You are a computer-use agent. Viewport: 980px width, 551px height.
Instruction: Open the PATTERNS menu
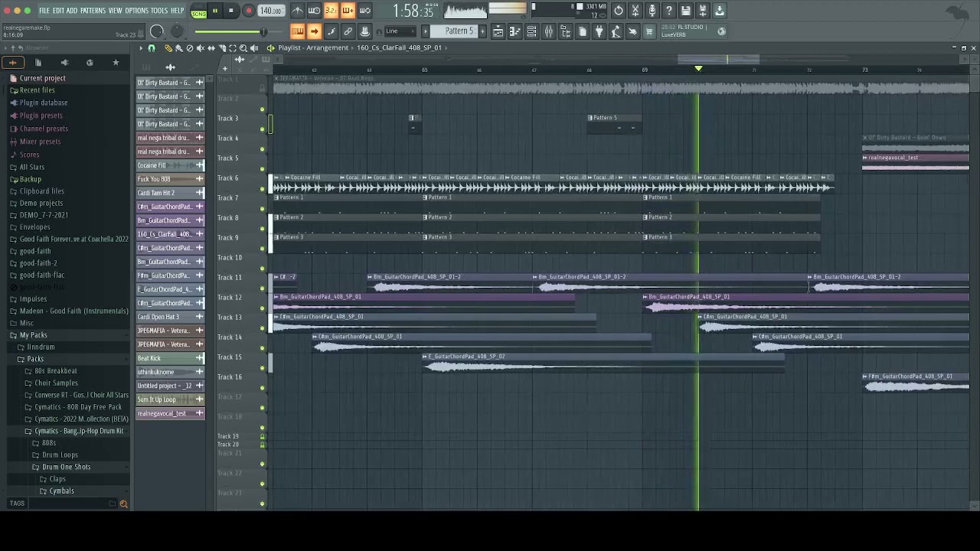93,11
